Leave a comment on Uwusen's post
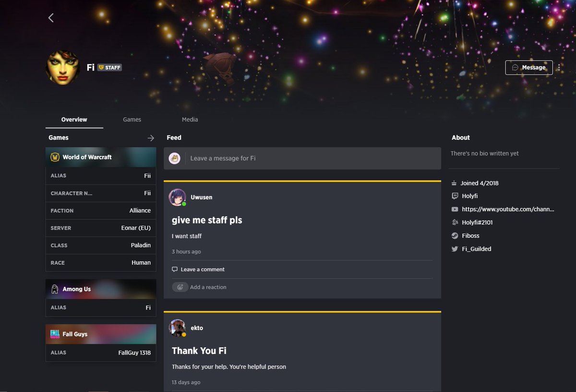Image resolution: width=576 pixels, height=392 pixels. (x=198, y=269)
